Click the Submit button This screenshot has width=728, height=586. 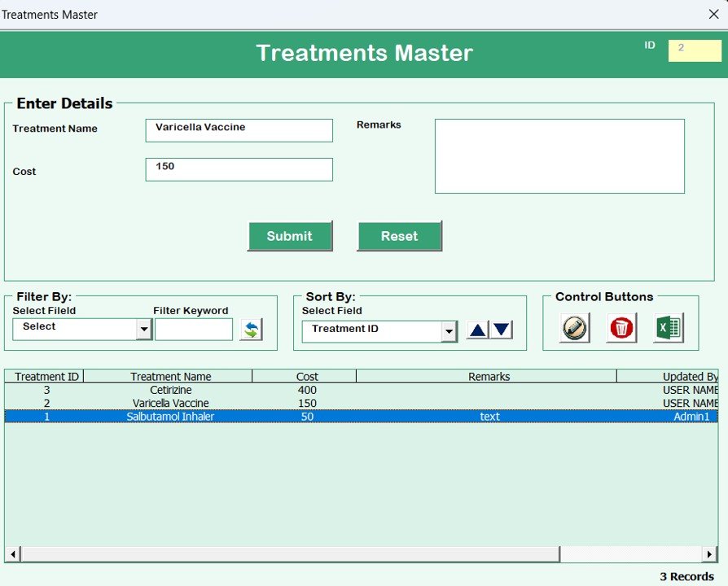[x=290, y=236]
